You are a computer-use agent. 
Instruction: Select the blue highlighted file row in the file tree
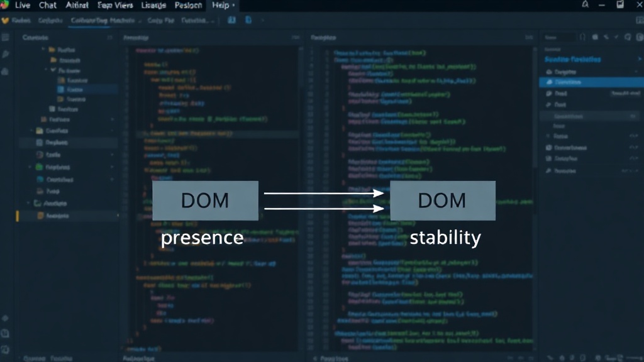pyautogui.click(x=87, y=89)
